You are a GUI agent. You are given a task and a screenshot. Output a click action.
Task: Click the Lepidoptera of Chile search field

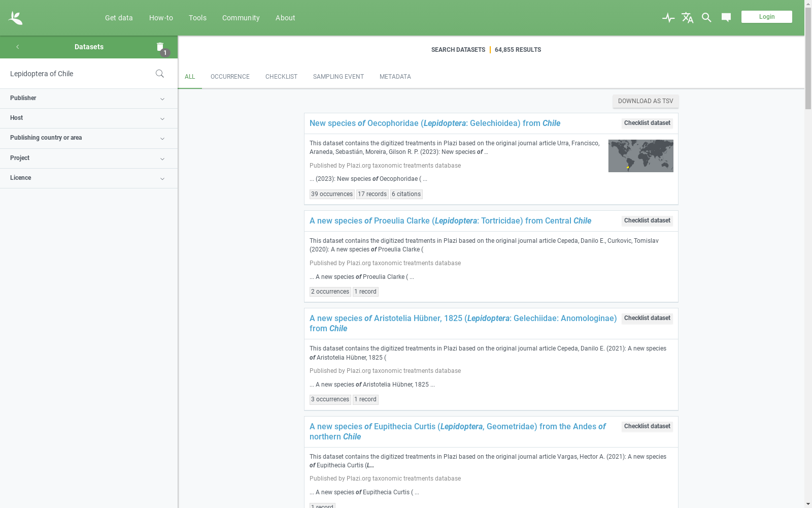(x=79, y=74)
